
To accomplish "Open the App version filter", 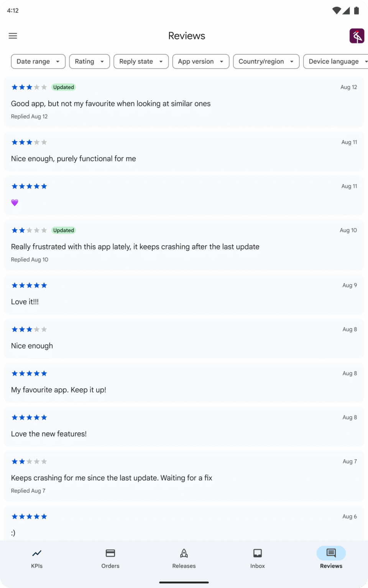I will click(201, 61).
